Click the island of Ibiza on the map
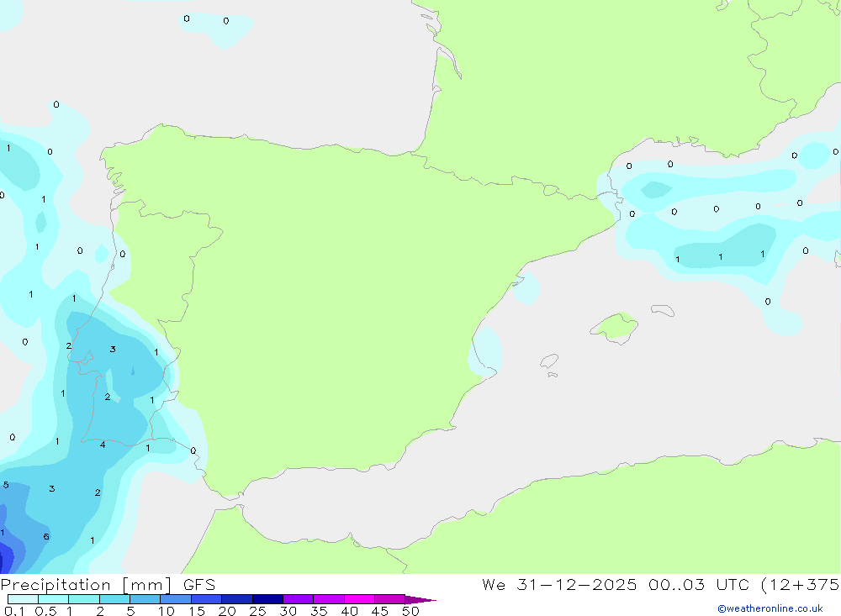Viewport: 841px width, 616px height. [550, 361]
